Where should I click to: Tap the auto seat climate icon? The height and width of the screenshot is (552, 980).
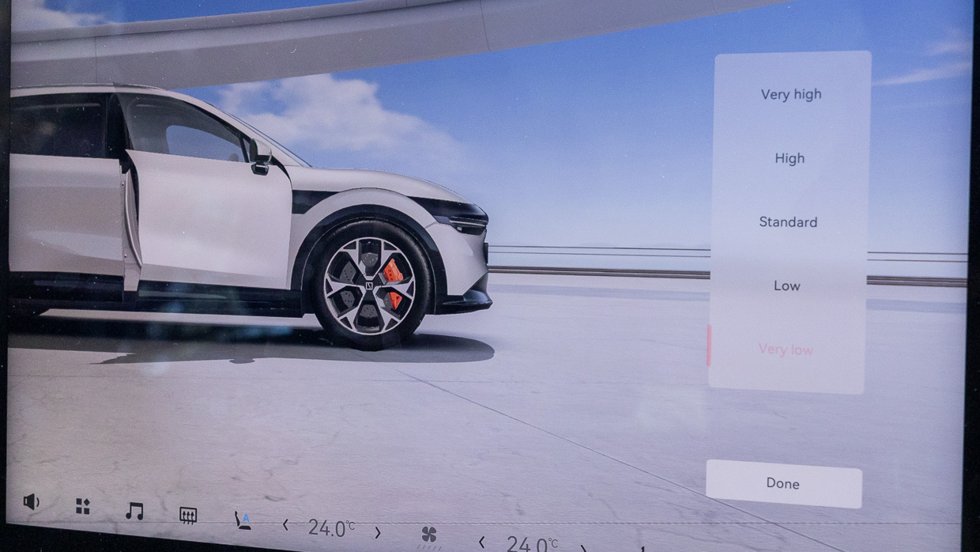coord(243,520)
